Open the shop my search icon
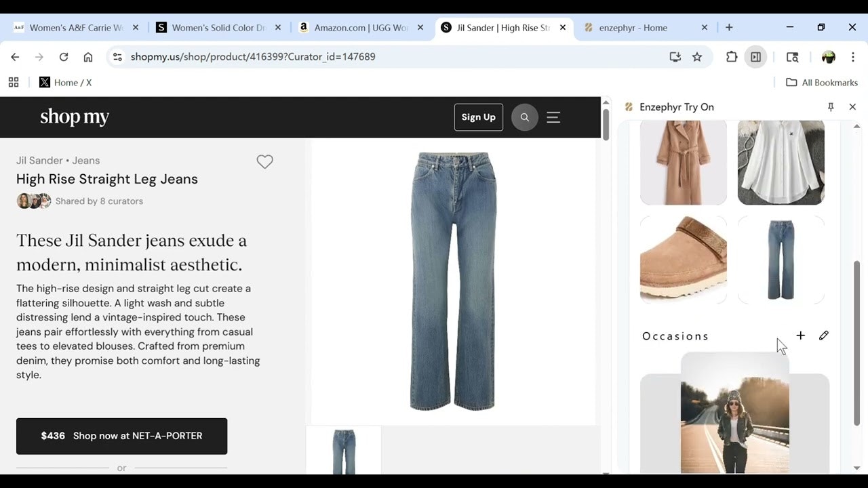Viewport: 868px width, 488px height. 524,117
